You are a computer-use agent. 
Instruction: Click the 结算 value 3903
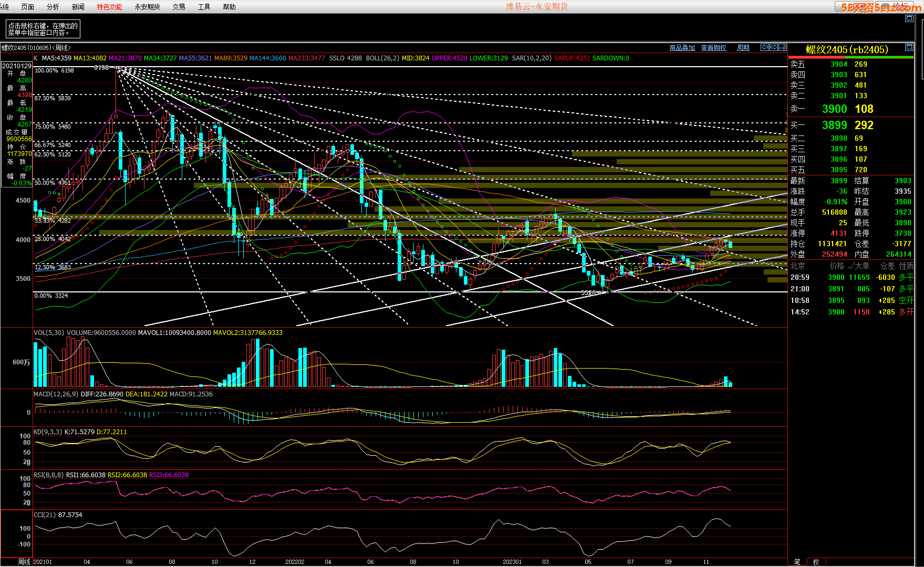(903, 181)
